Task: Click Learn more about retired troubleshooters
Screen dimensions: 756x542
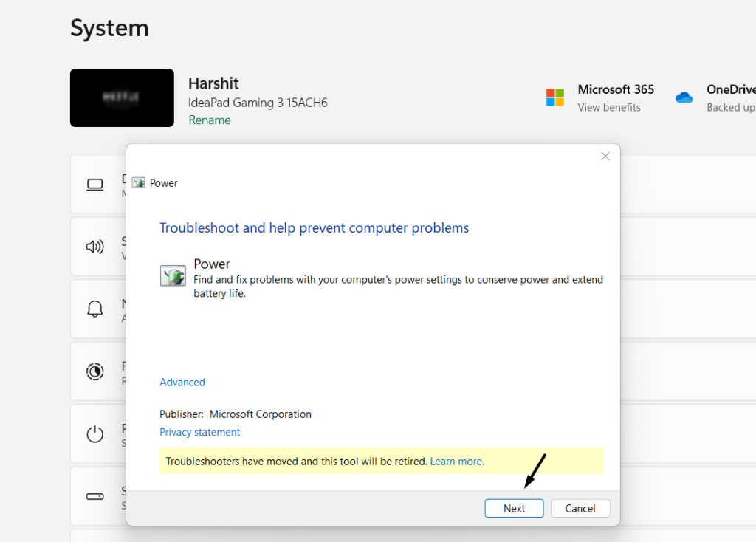Action: point(457,461)
